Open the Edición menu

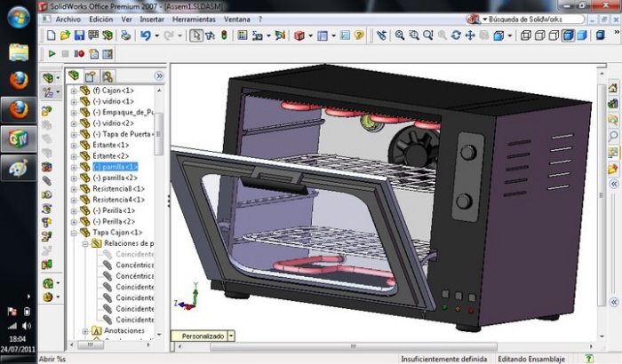tap(100, 19)
